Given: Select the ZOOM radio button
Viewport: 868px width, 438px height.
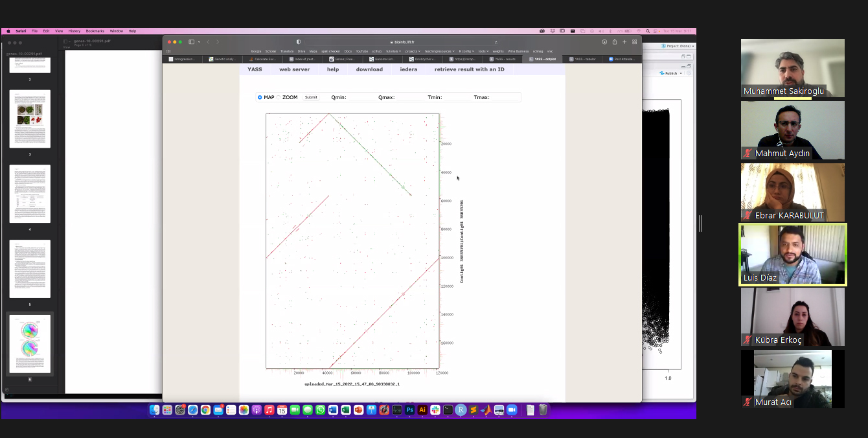Looking at the screenshot, I should (x=279, y=97).
